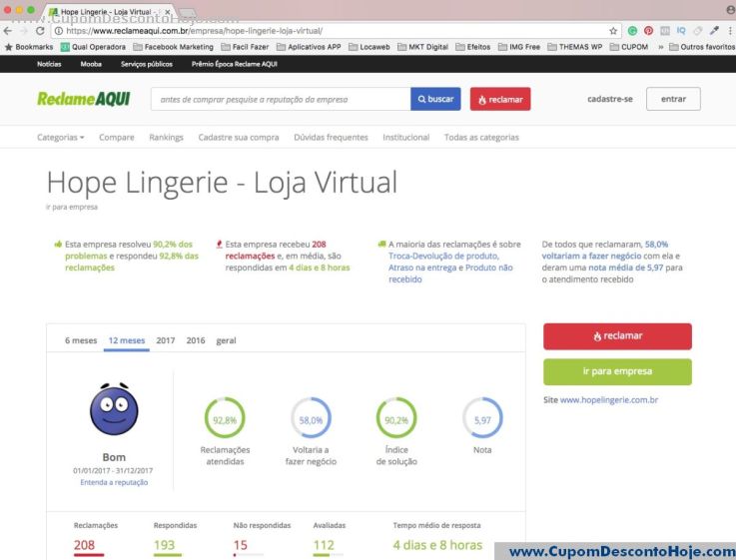Click the 112 Avaliadas count
The image size is (736, 560).
[x=324, y=545]
